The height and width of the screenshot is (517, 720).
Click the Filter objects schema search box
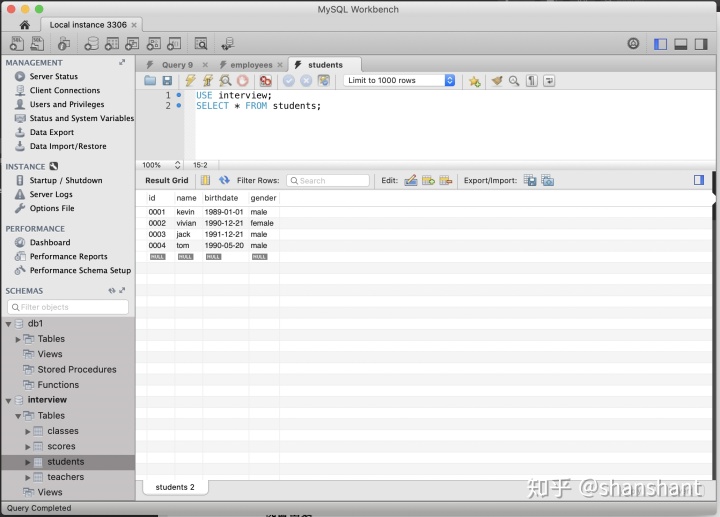pyautogui.click(x=68, y=307)
